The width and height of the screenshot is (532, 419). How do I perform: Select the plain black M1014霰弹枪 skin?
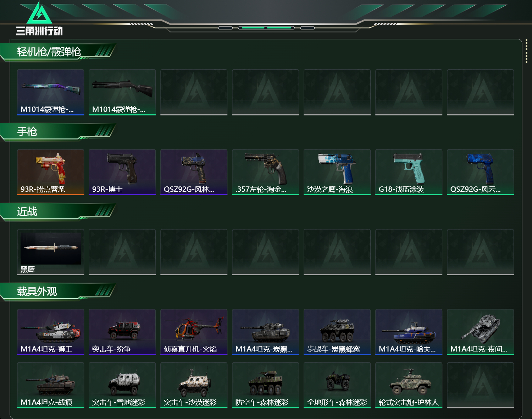pos(122,92)
